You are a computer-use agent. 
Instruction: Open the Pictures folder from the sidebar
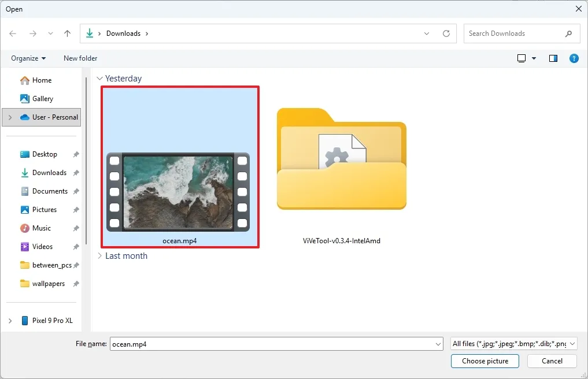pyautogui.click(x=45, y=209)
